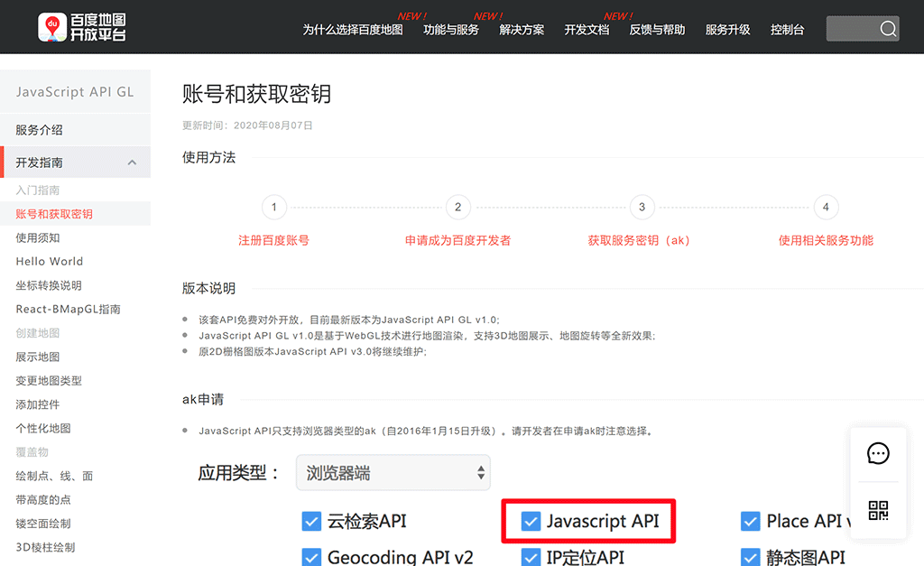Uncheck the highlighted Javascript API checkbox
Viewport: 924px width, 566px height.
click(x=531, y=521)
